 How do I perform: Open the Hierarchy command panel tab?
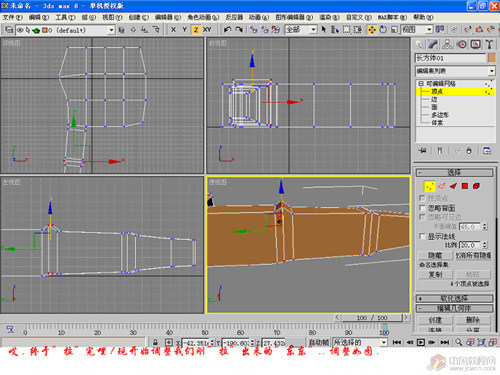click(x=447, y=44)
